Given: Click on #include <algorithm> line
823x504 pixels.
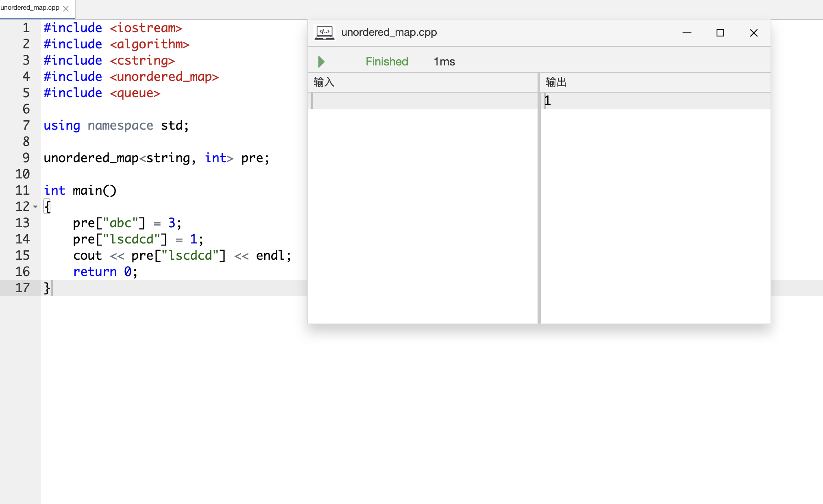Looking at the screenshot, I should pyautogui.click(x=116, y=44).
